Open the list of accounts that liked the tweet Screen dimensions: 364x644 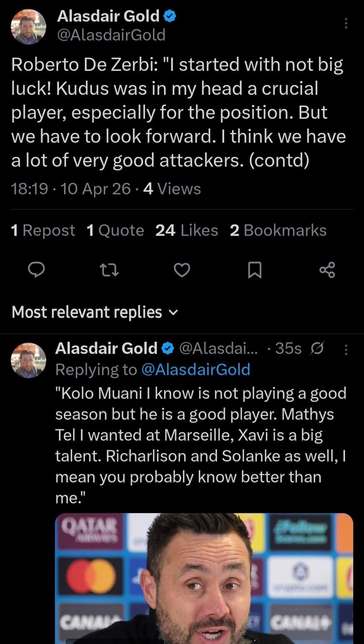click(186, 230)
